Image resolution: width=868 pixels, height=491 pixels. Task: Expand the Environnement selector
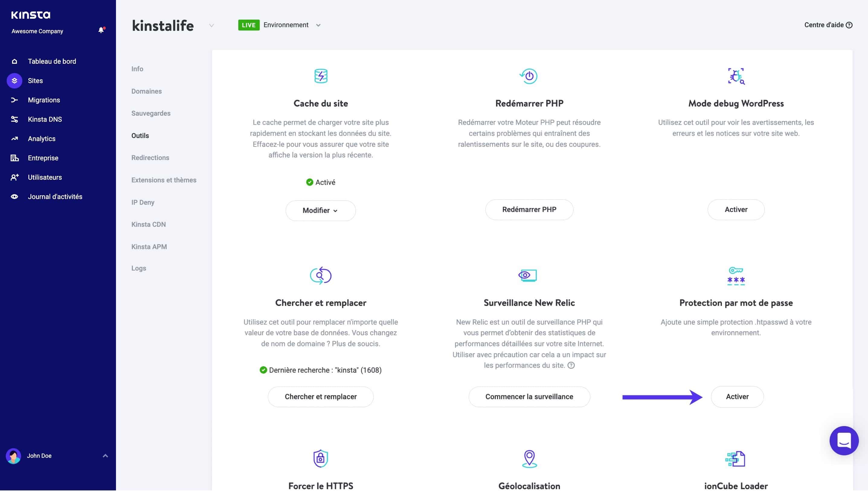[x=318, y=25]
